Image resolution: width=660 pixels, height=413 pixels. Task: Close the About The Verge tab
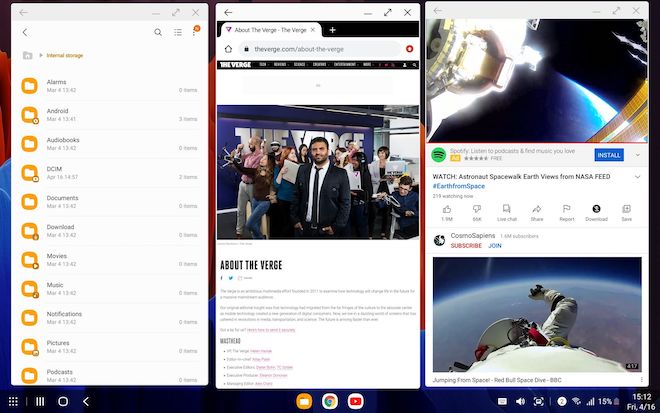tap(313, 30)
